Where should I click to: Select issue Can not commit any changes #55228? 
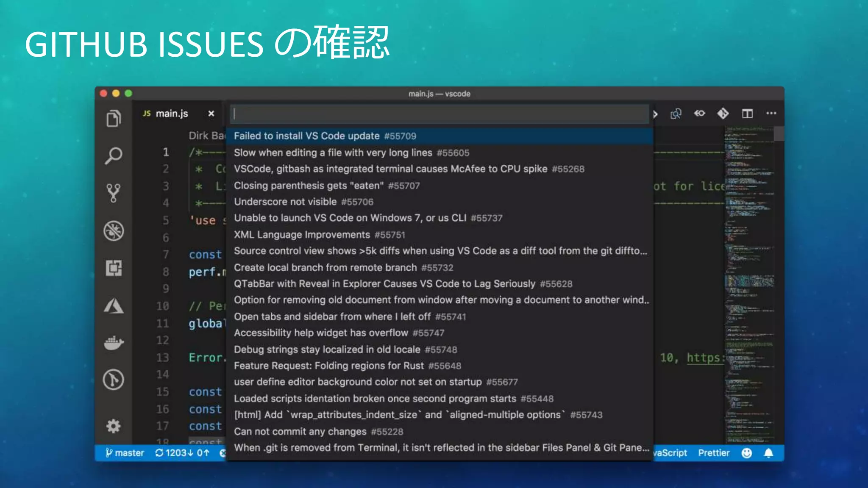pos(440,432)
